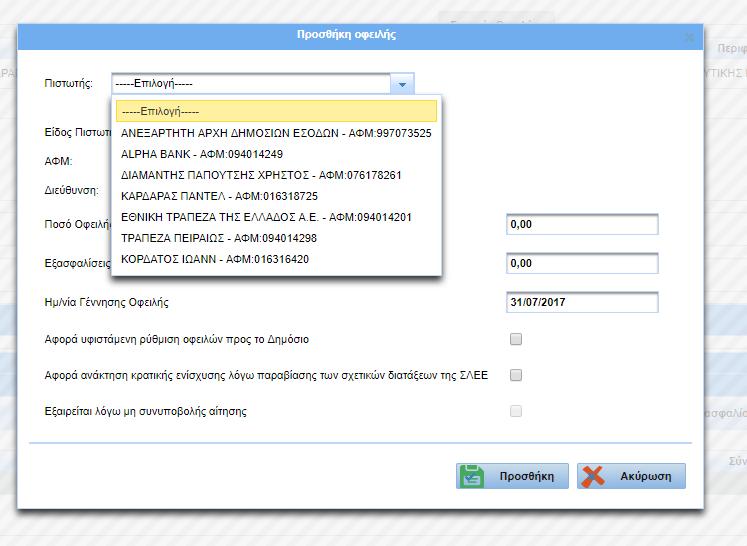Click the Προσθήκη οφειλής title text
747x546 pixels.
click(x=346, y=35)
